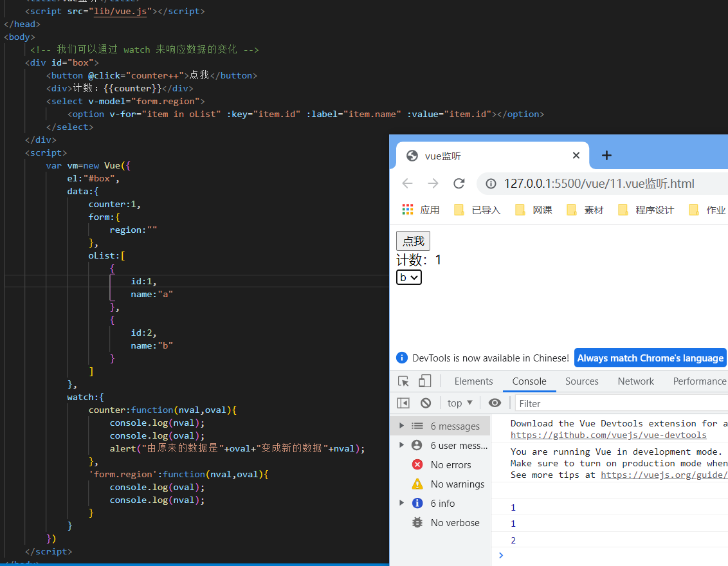Open the 素材 bookmarks folder

[x=585, y=210]
